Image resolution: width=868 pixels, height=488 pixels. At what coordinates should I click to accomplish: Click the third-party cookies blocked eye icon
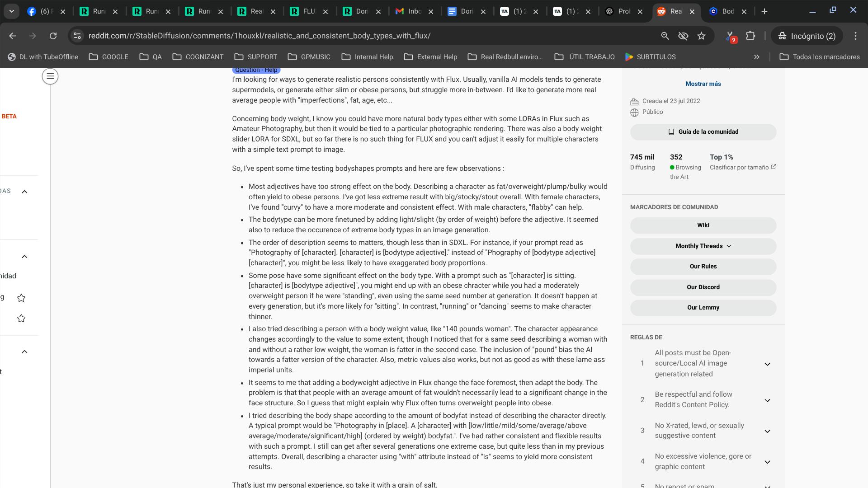pyautogui.click(x=683, y=36)
